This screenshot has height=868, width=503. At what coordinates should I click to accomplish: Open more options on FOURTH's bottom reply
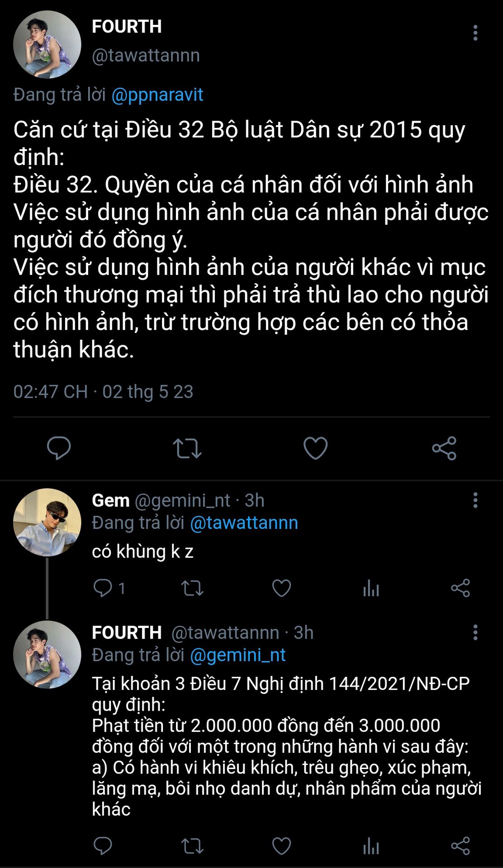coord(475,632)
